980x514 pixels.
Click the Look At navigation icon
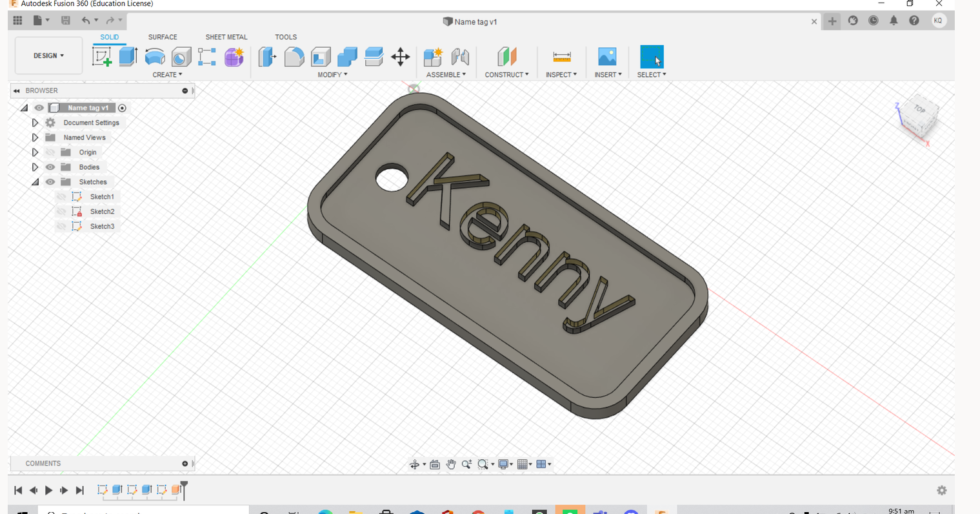tap(435, 464)
